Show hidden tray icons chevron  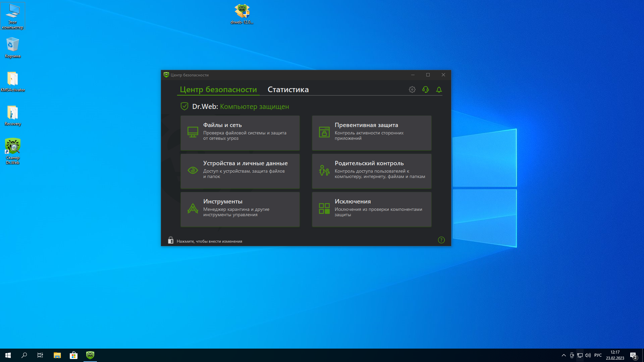563,355
